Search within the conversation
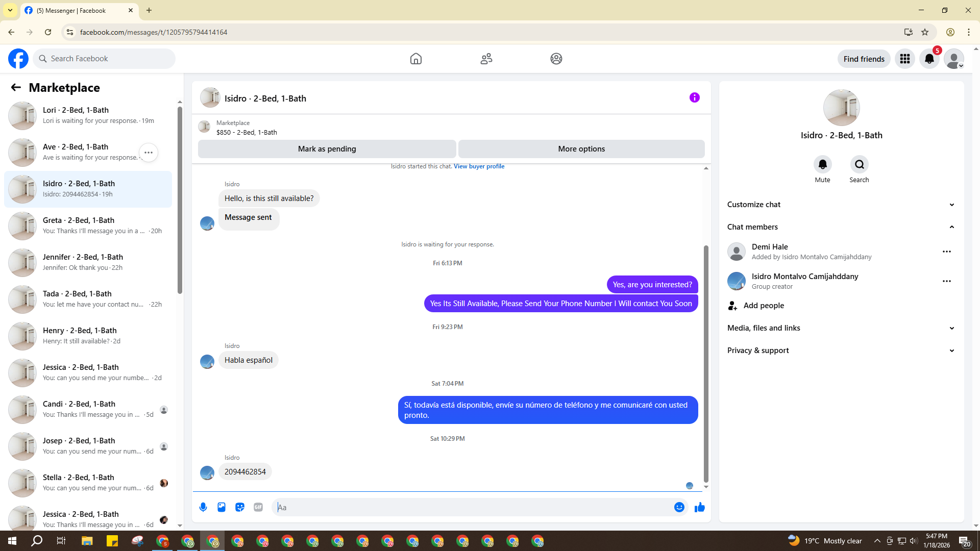The width and height of the screenshot is (980, 551). (x=859, y=165)
